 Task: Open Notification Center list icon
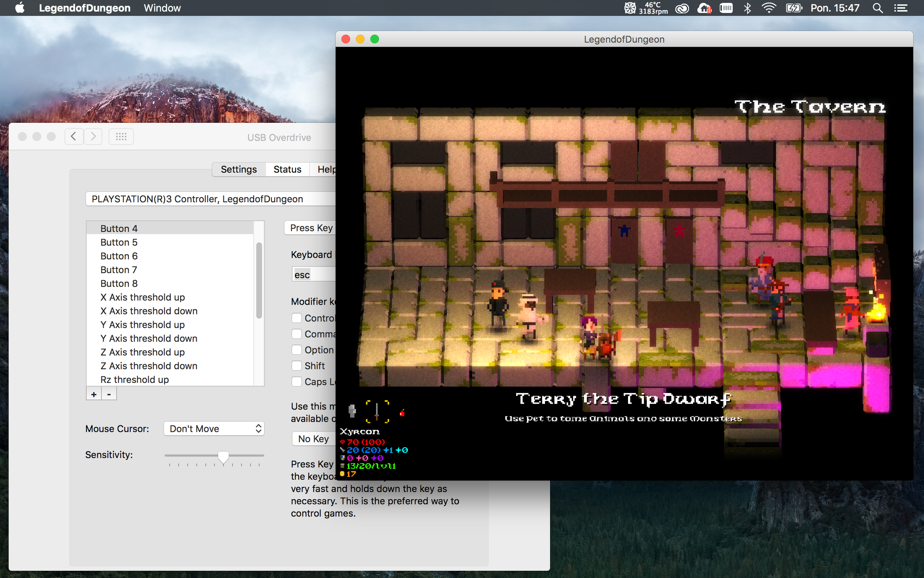pyautogui.click(x=901, y=8)
